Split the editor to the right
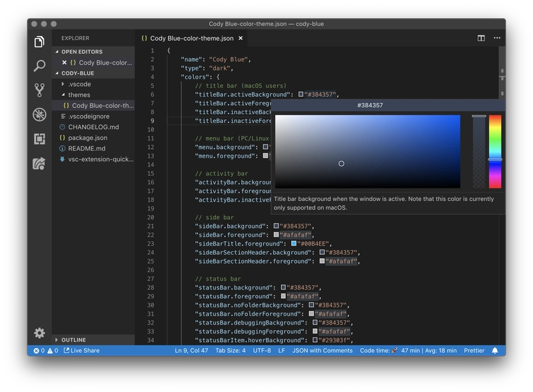This screenshot has width=533, height=392. coord(481,38)
